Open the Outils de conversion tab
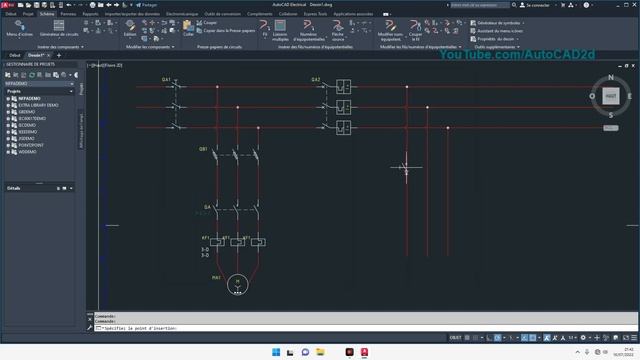Screen dimensions: 640x360 coord(222,14)
